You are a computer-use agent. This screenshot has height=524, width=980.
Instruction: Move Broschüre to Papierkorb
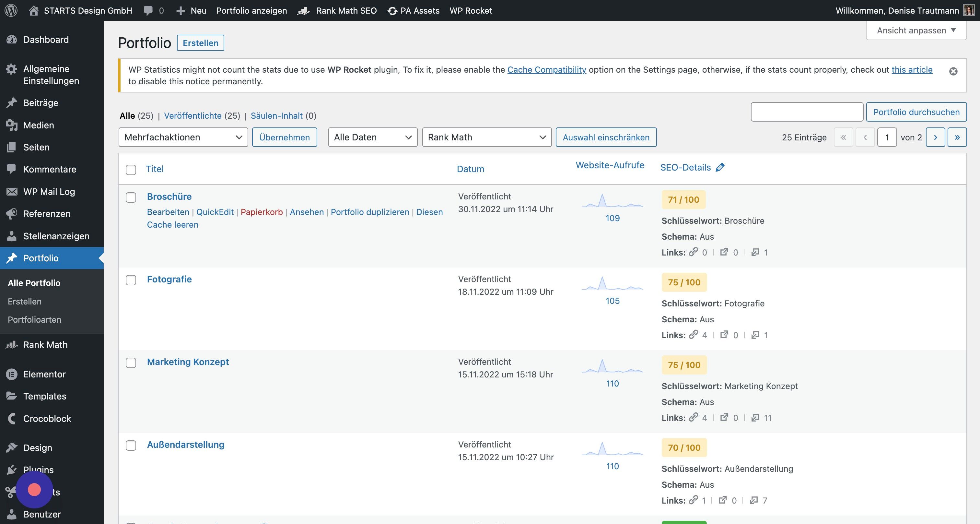pyautogui.click(x=262, y=212)
